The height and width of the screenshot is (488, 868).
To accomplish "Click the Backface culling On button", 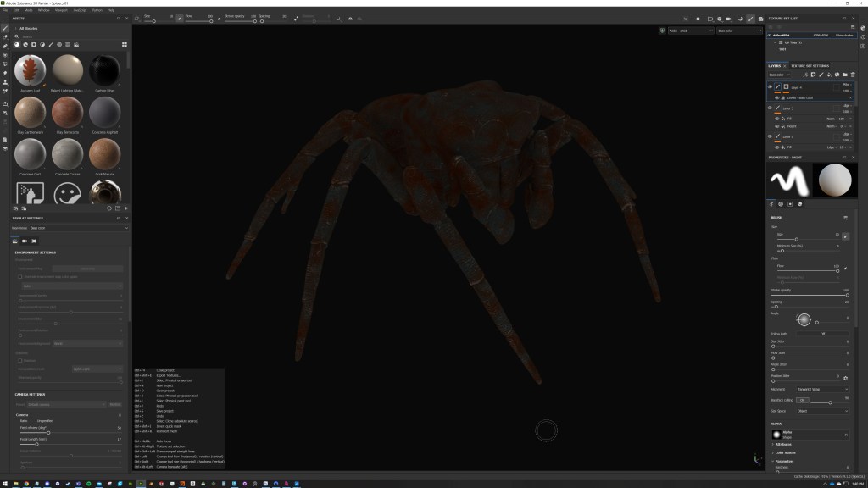I will (x=803, y=400).
